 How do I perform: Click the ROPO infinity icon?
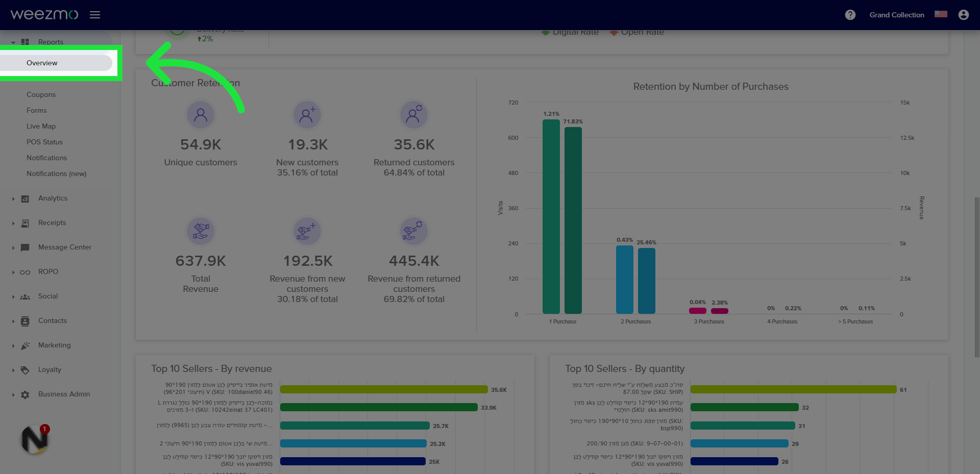click(x=25, y=272)
